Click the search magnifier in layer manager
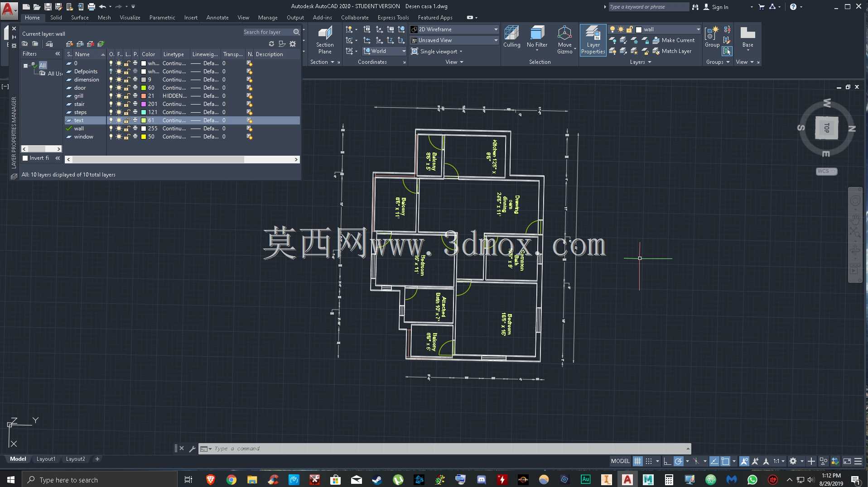This screenshot has width=868, height=487. click(x=296, y=32)
